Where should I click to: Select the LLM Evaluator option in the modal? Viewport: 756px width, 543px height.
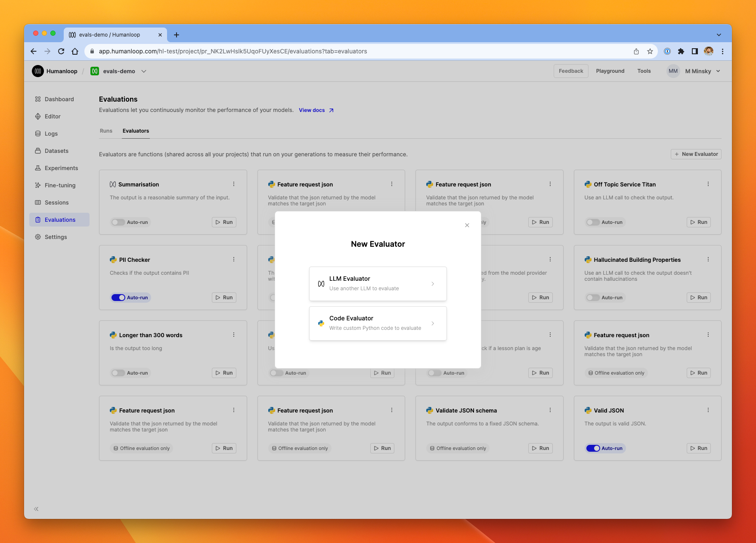378,283
